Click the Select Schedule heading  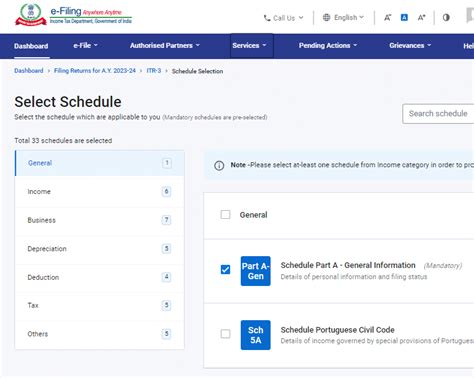[68, 102]
